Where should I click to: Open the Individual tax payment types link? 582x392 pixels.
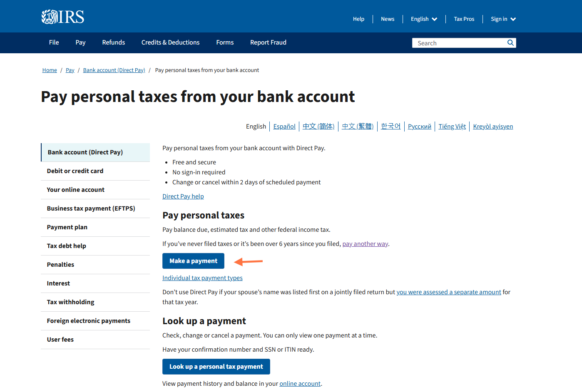(202, 278)
